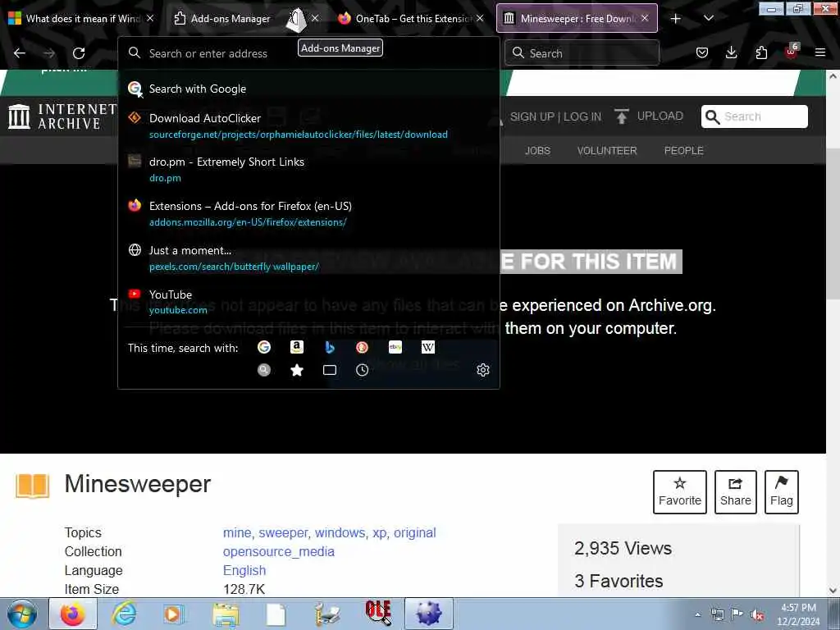The image size is (840, 630).
Task: Select Download AutoClicker suggestion
Action: tap(308, 126)
